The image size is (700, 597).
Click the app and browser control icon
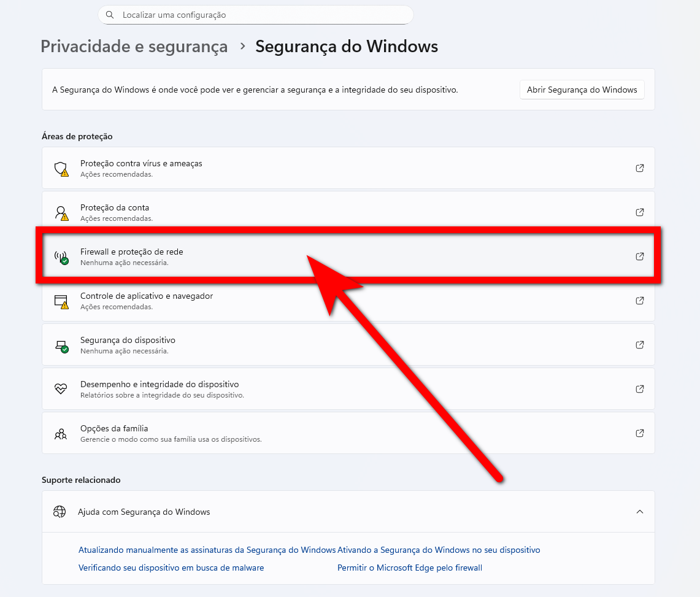pos(60,301)
